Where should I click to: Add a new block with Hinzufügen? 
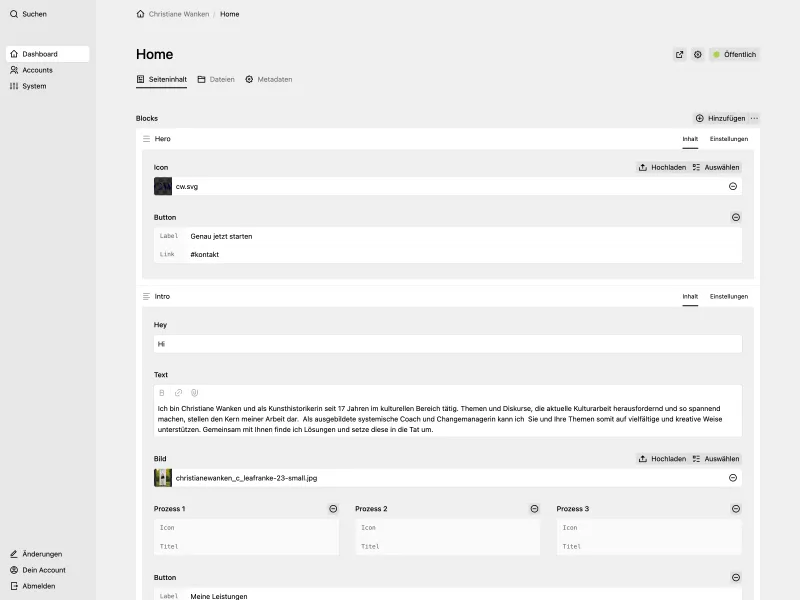(x=724, y=118)
